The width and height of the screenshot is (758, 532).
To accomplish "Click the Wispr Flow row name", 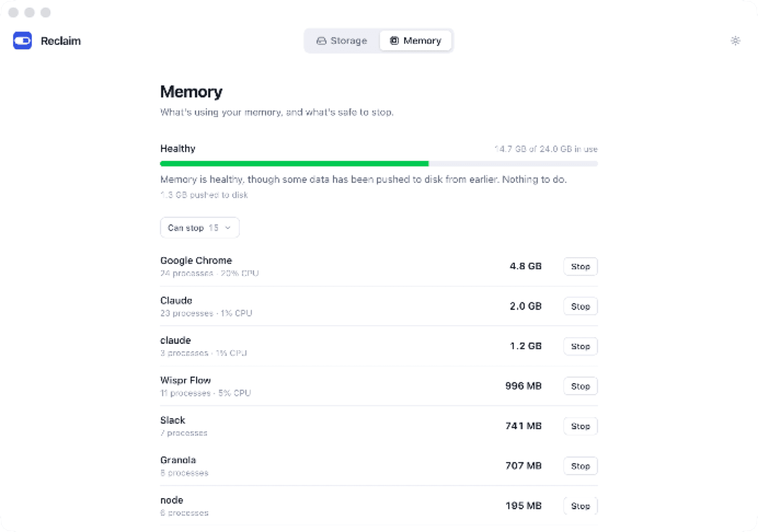I will pyautogui.click(x=185, y=380).
